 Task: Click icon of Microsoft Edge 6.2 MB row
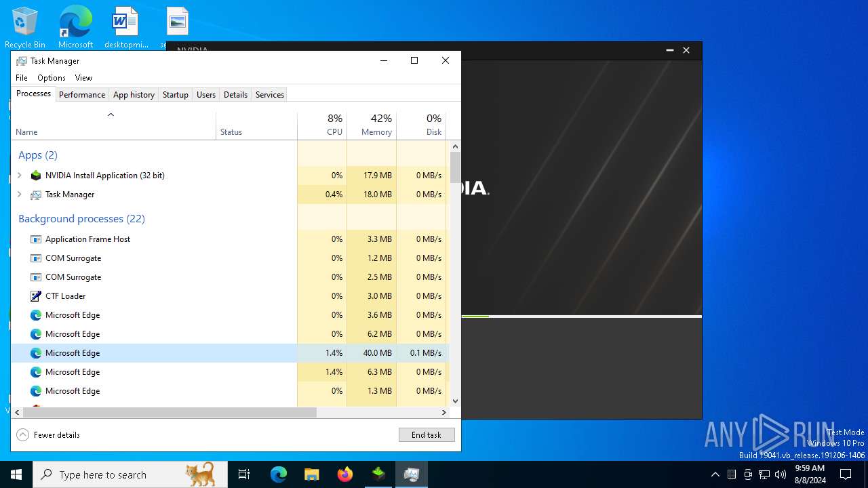click(36, 334)
